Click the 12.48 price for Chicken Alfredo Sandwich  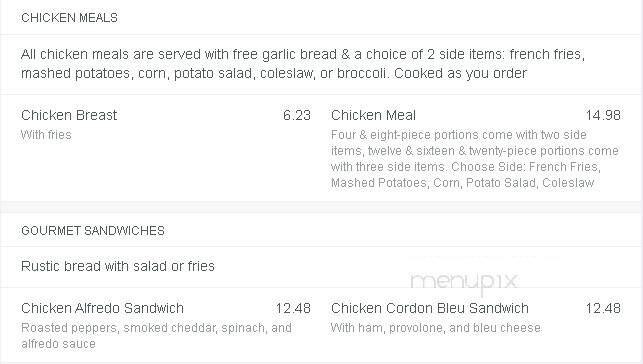pyautogui.click(x=294, y=308)
